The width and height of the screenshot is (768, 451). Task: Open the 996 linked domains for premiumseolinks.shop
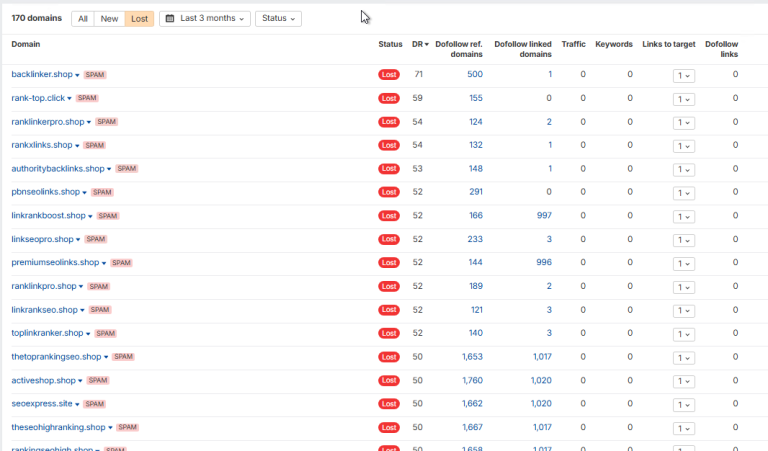[544, 262]
